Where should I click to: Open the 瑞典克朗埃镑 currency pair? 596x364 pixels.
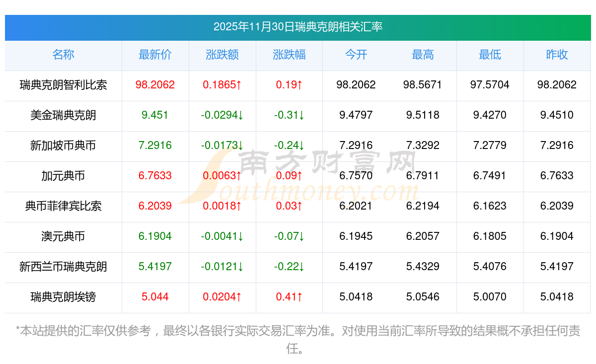[x=63, y=297]
